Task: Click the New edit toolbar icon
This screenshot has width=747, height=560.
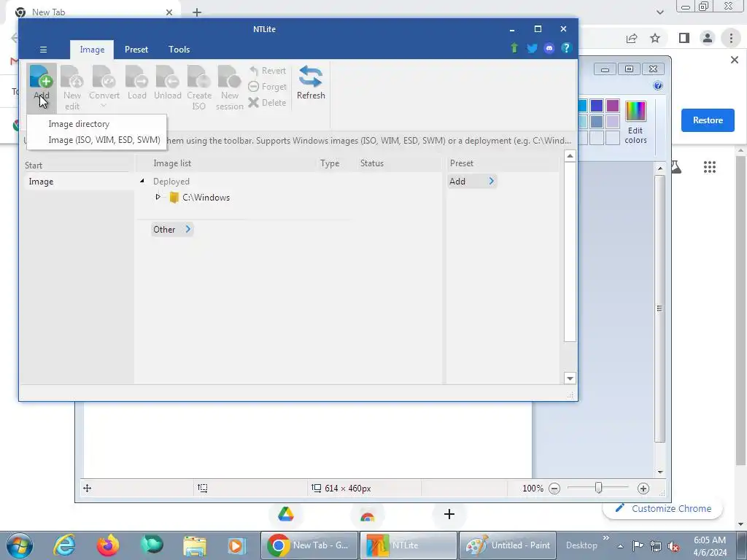Action: [x=72, y=87]
